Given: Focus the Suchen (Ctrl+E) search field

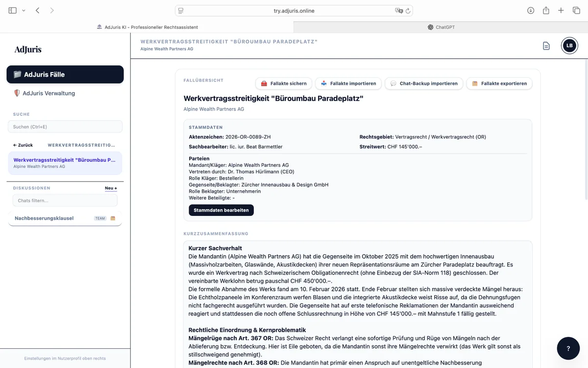Looking at the screenshot, I should tap(65, 127).
